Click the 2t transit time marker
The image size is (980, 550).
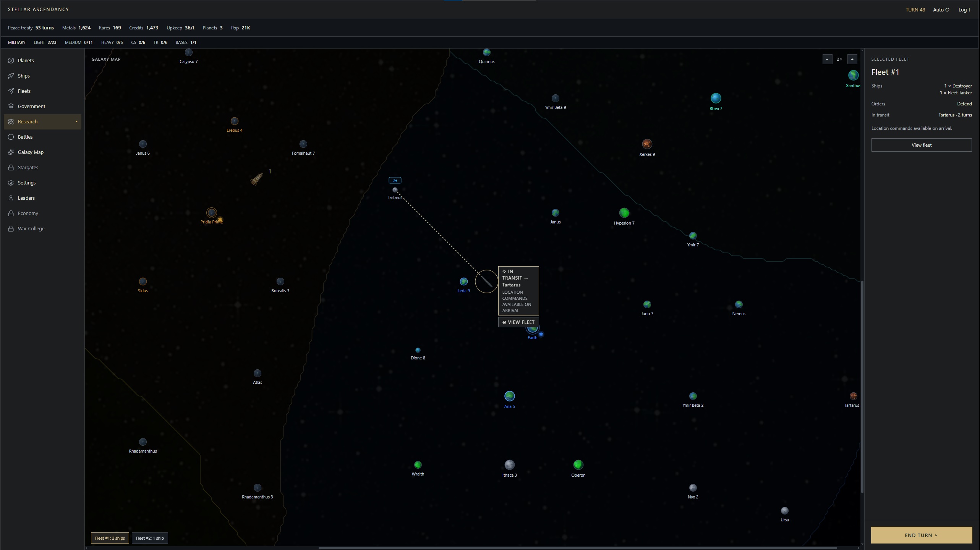(395, 181)
